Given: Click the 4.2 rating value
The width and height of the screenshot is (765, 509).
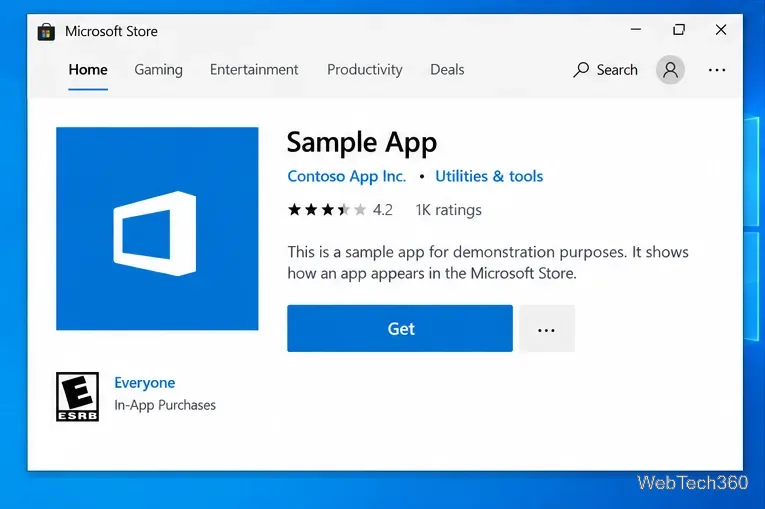Looking at the screenshot, I should click(382, 210).
